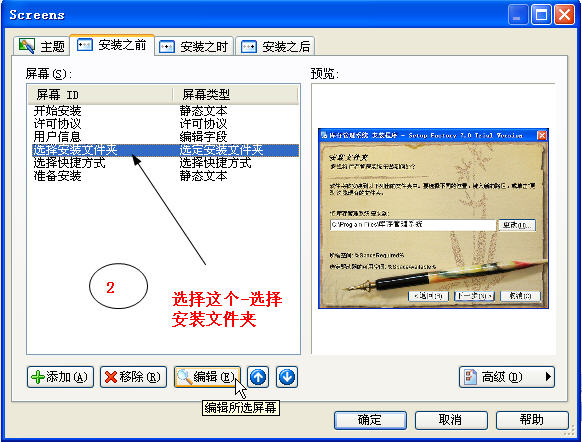Click the 移除 (R) remove button
Viewport: 582px width, 442px height.
click(x=133, y=377)
